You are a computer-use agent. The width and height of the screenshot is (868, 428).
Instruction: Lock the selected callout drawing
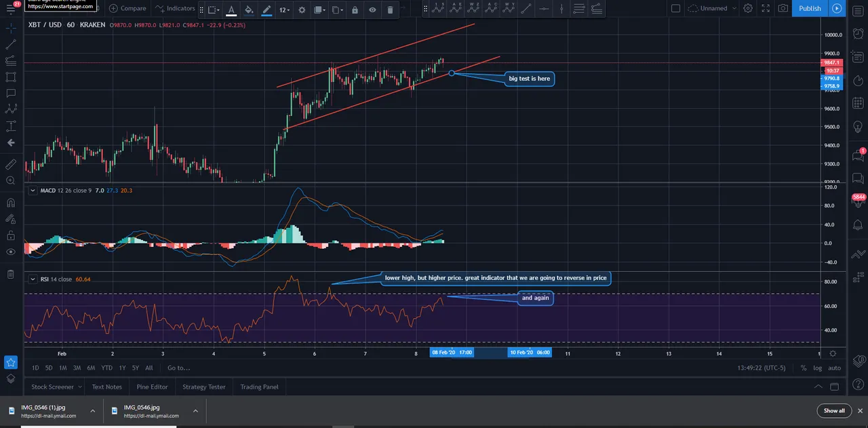tap(355, 9)
